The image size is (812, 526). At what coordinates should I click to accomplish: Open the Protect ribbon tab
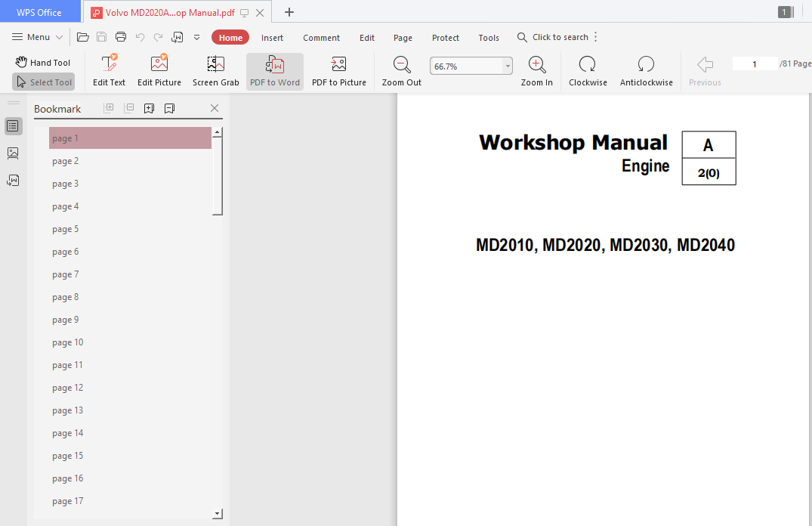pyautogui.click(x=446, y=38)
